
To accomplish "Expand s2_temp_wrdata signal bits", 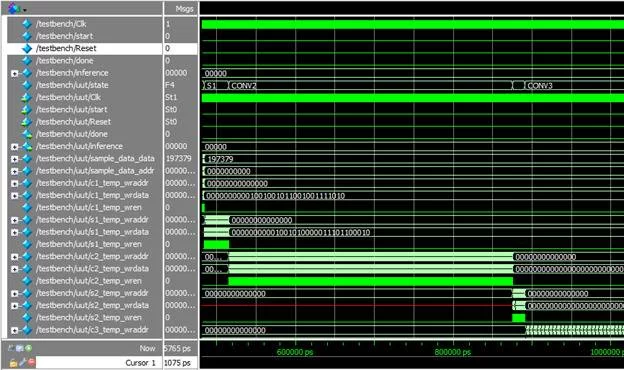I will [x=14, y=306].
